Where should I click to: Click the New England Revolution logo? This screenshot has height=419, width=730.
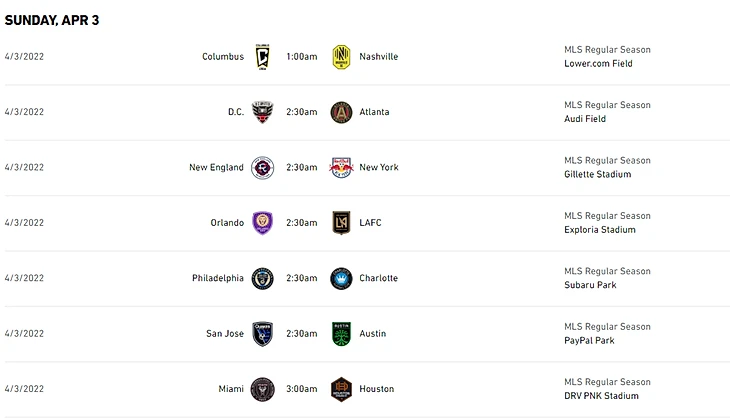click(262, 167)
